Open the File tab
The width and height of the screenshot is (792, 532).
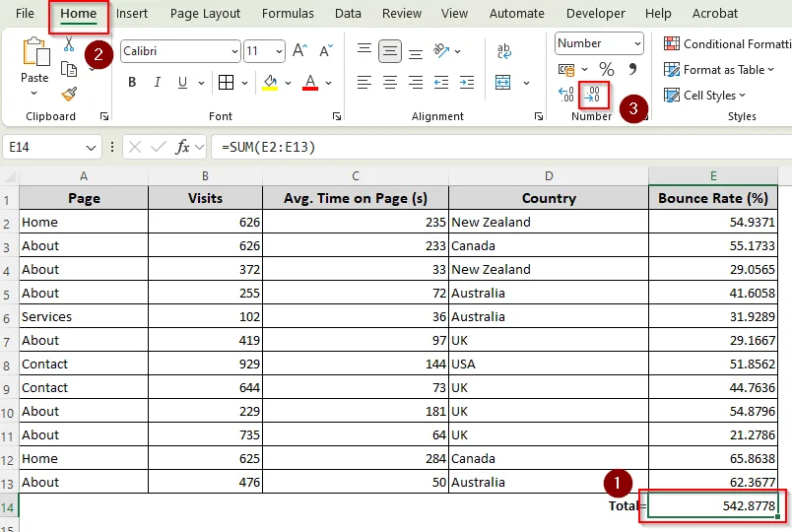(25, 13)
